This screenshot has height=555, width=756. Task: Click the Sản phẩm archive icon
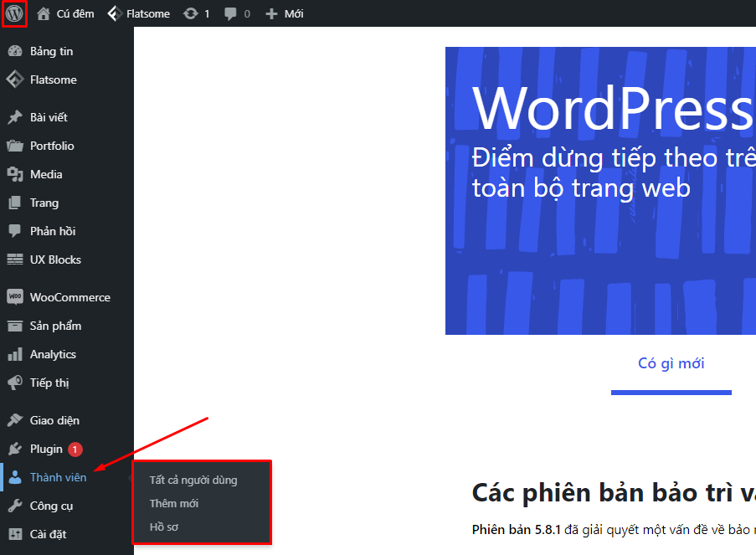coord(15,326)
